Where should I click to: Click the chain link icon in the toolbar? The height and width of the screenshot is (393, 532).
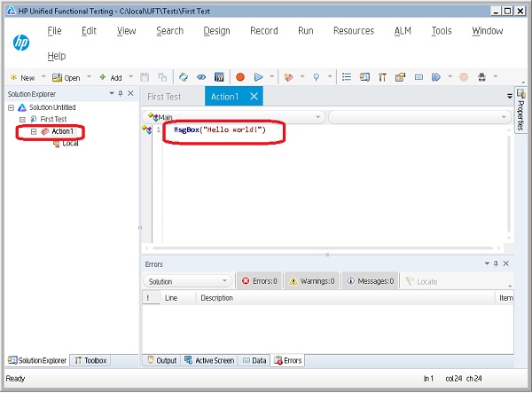(201, 77)
